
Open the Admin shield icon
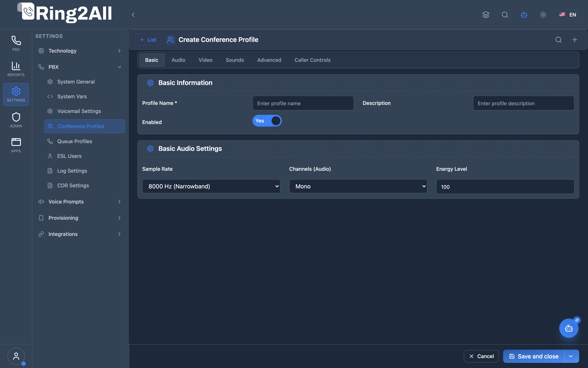pyautogui.click(x=16, y=120)
